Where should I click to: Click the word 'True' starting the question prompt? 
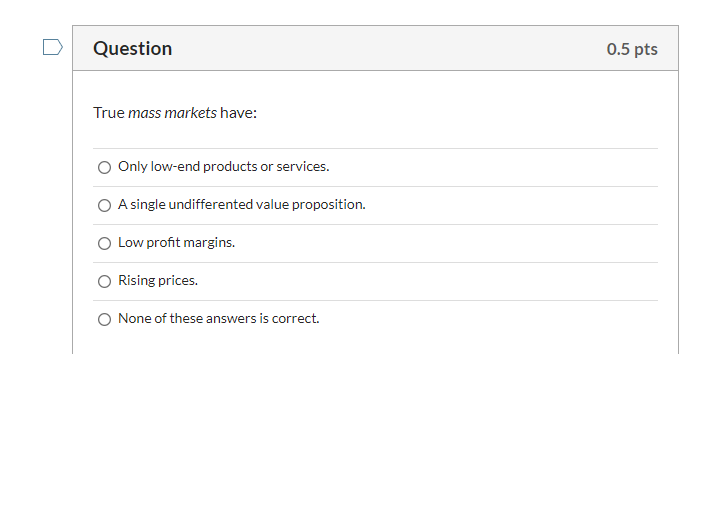click(x=109, y=113)
